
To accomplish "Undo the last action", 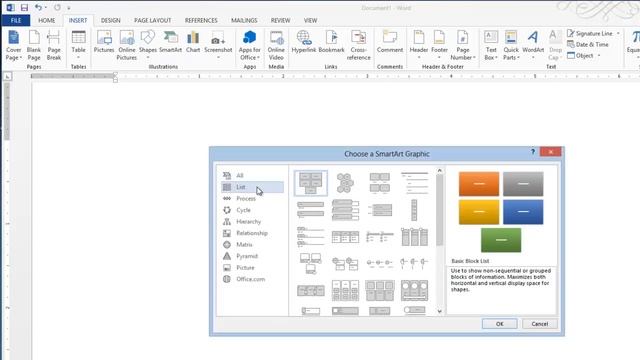I will [x=38, y=7].
